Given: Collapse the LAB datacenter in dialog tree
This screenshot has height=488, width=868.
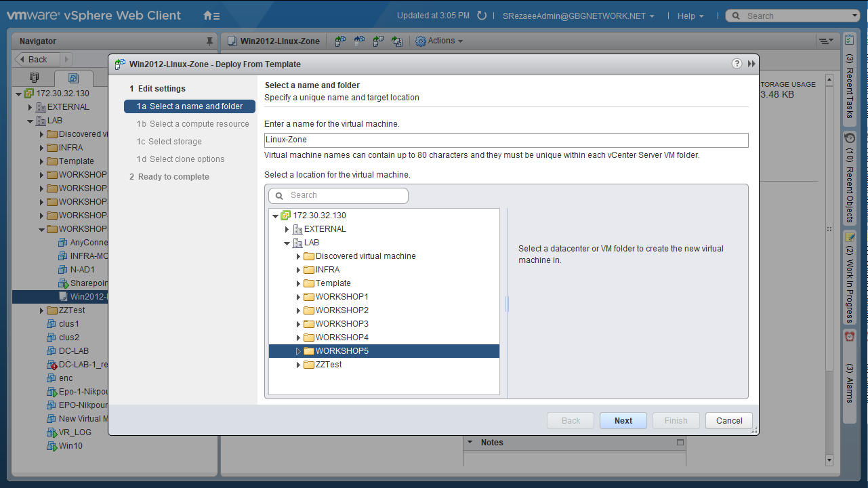Looking at the screenshot, I should tap(287, 243).
